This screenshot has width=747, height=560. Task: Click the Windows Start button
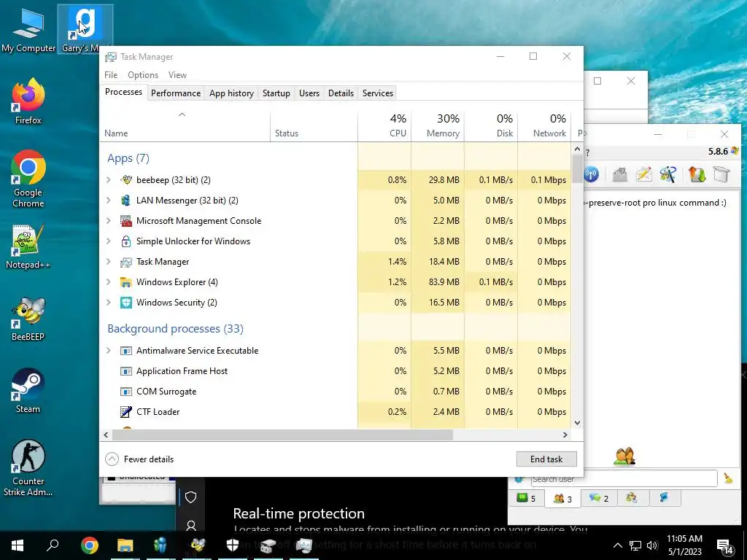pos(18,545)
